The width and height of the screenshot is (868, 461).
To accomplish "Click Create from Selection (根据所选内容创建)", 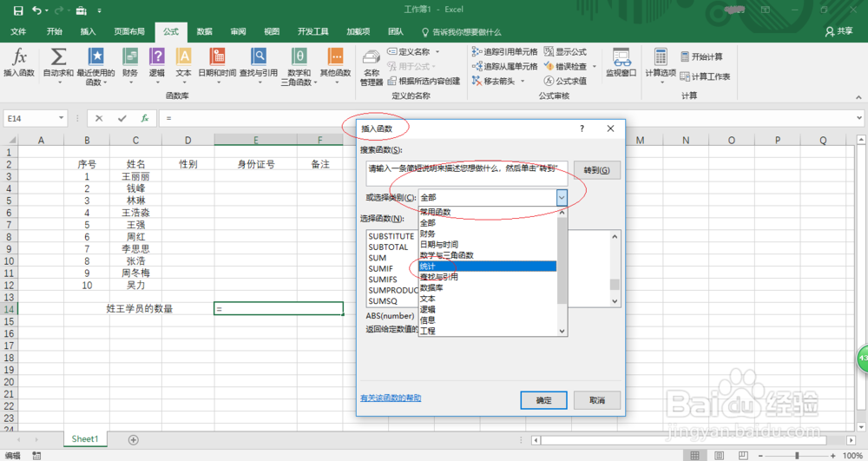I will coord(424,81).
